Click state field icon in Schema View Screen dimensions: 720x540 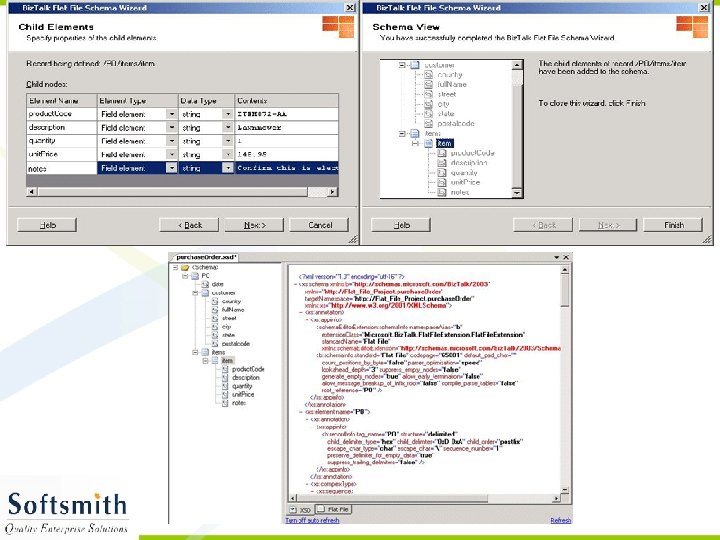pyautogui.click(x=428, y=114)
